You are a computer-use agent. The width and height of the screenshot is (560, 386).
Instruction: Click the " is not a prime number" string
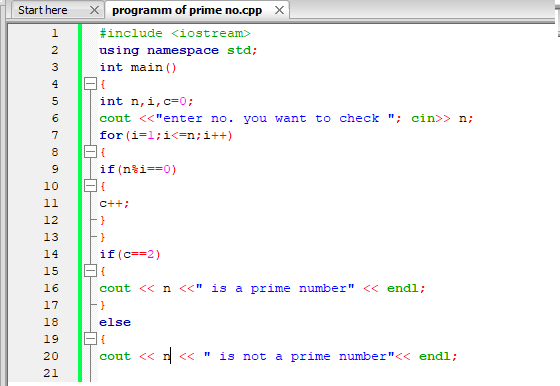coord(299,356)
